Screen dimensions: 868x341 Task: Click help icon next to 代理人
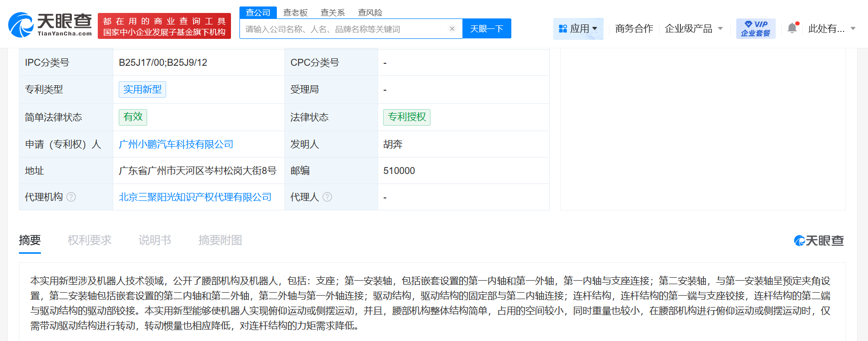pos(327,197)
